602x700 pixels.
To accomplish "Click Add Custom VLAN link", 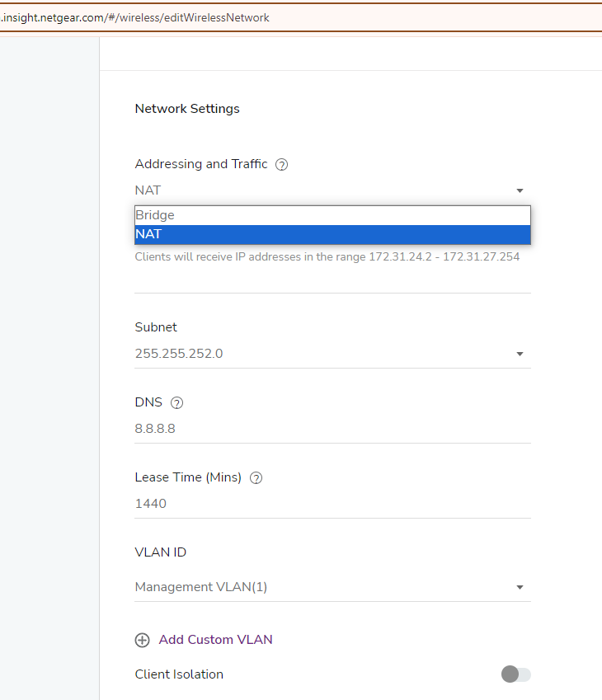I will 216,640.
